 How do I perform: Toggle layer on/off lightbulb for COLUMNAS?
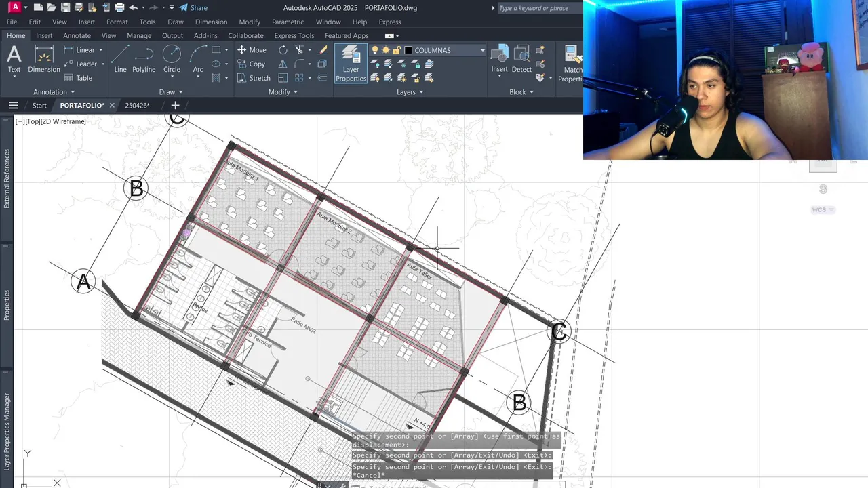(375, 50)
